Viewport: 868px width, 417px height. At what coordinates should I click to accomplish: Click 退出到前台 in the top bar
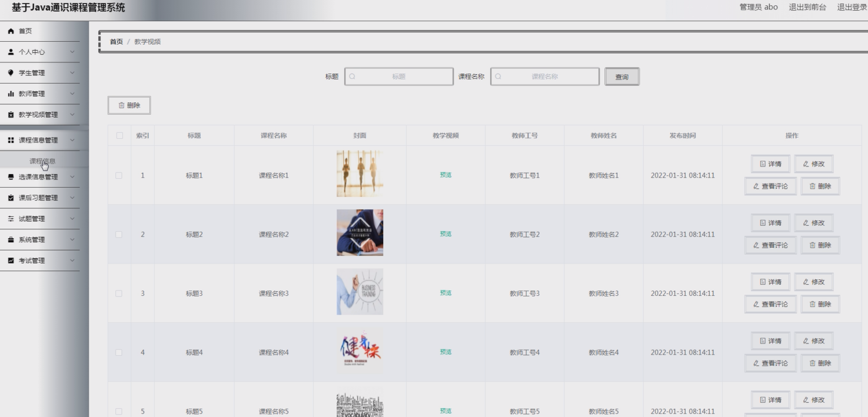[807, 7]
